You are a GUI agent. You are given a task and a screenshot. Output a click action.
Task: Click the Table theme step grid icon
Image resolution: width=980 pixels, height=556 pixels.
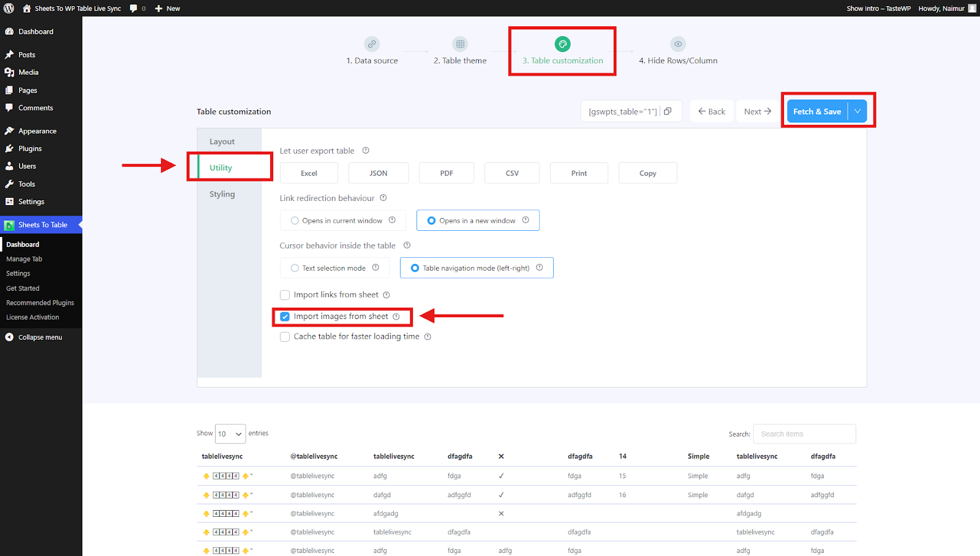click(460, 44)
